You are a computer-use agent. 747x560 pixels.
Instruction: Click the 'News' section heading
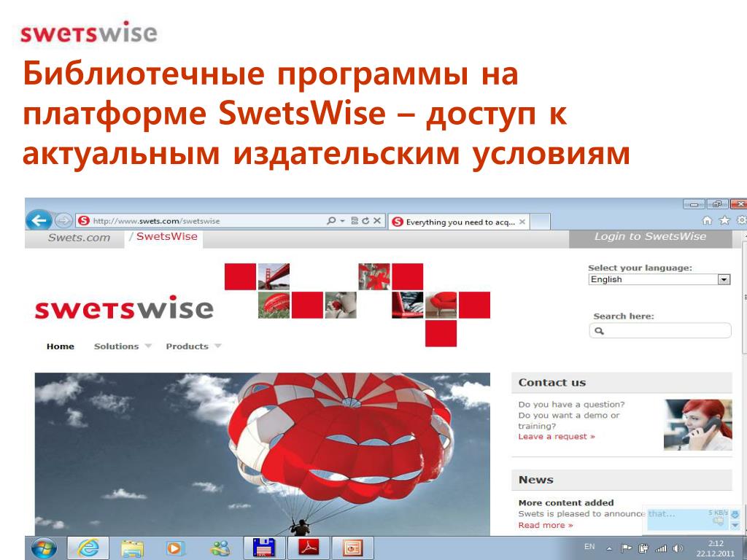536,480
